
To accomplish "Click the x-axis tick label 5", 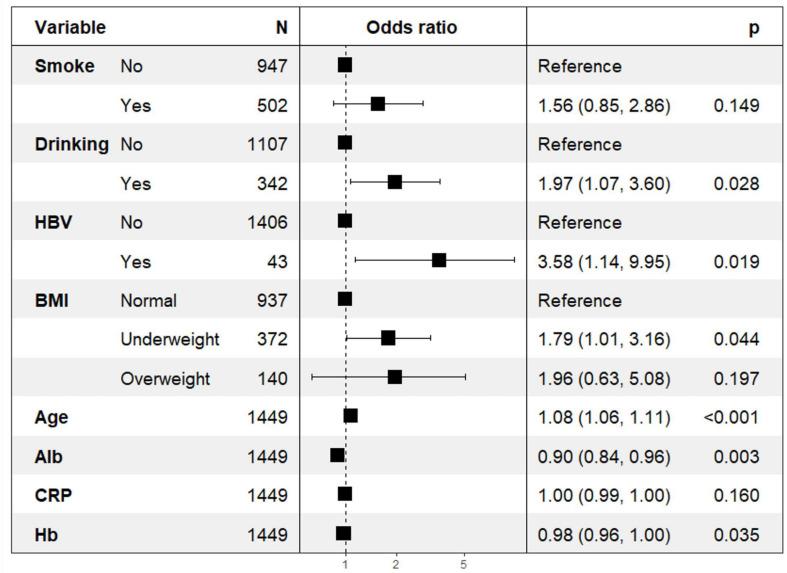I will click(x=464, y=564).
